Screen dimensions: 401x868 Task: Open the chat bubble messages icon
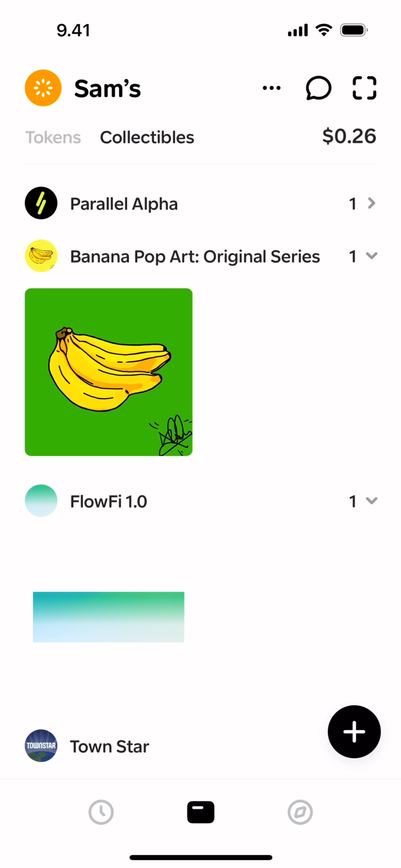click(x=318, y=88)
